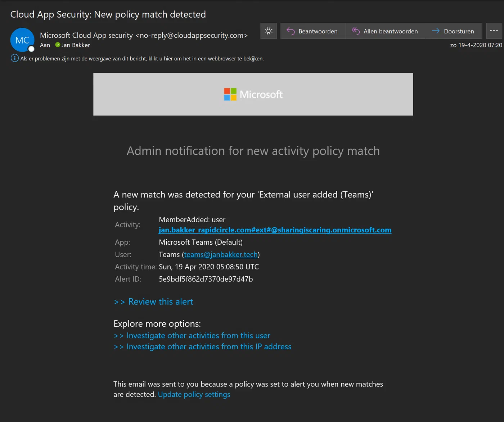Open the jan.bakker_rapidcircle.com#ext# user link
This screenshot has height=422, width=504.
pos(275,230)
